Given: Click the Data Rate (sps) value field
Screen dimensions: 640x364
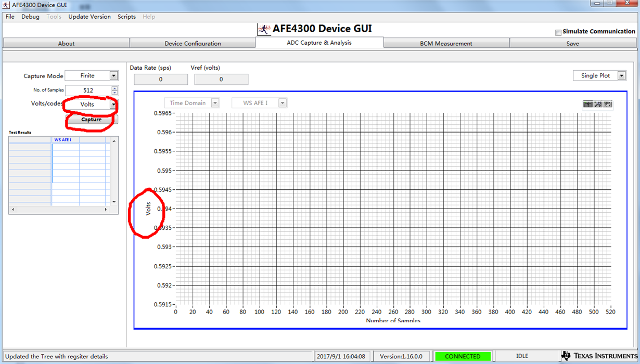Looking at the screenshot, I should click(161, 80).
